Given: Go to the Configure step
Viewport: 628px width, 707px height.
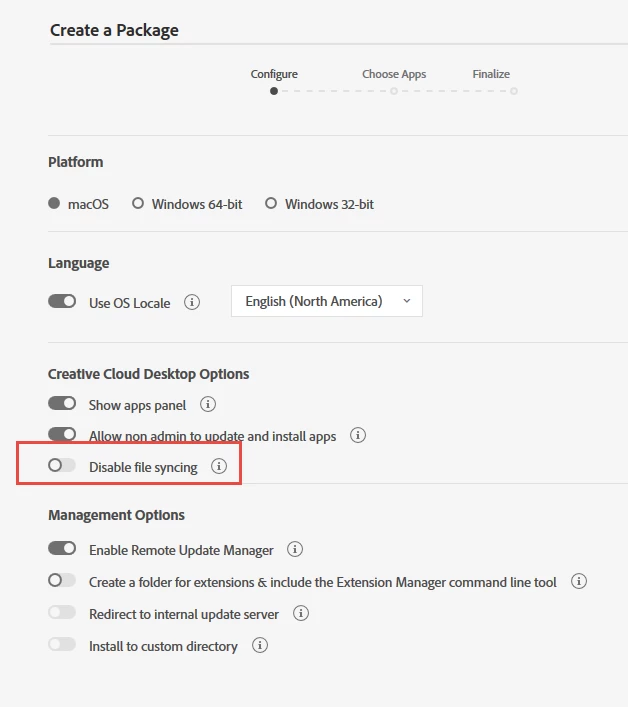Looking at the screenshot, I should [x=274, y=74].
